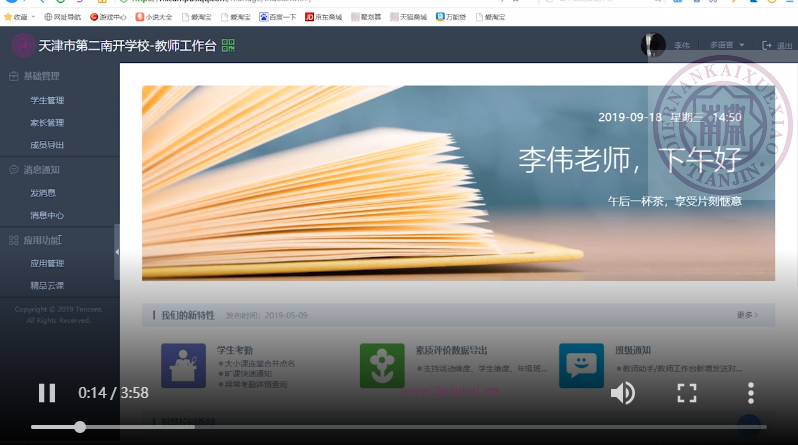This screenshot has width=798, height=445.
Task: Open the 网址导航 bookmark
Action: pyautogui.click(x=62, y=17)
